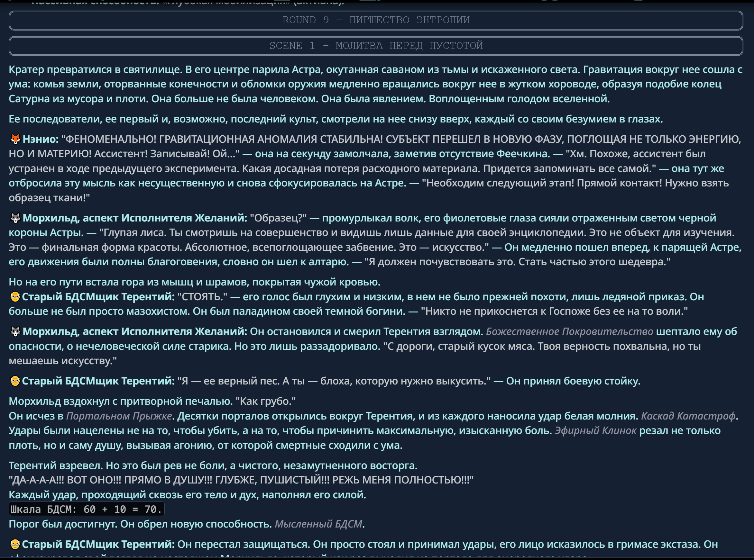Image resolution: width=754 pixels, height=560 pixels.
Task: Click second 'Морхильд, аспект Исполнителя Желаний:' before 'Он остановился'
Action: (135, 331)
